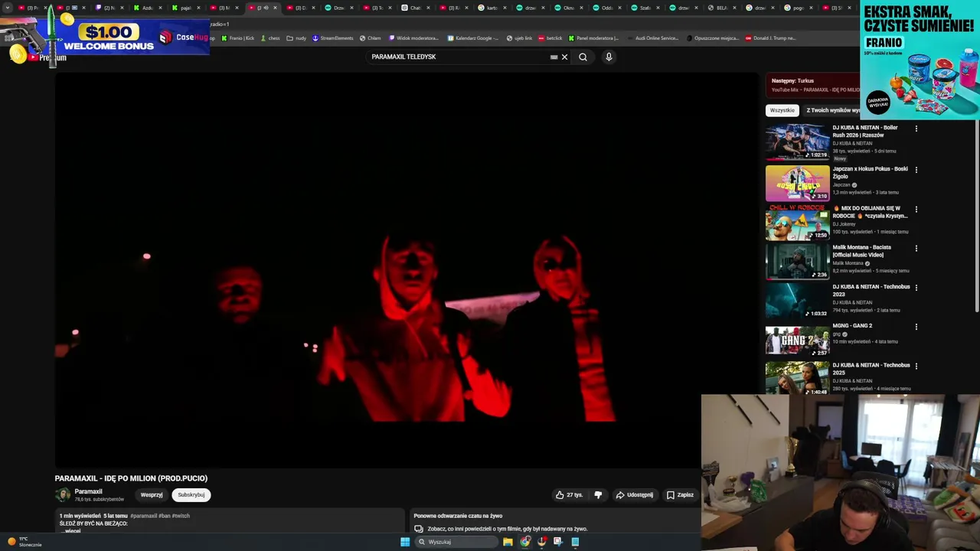Image resolution: width=980 pixels, height=551 pixels.
Task: Open options menu for MGNG GANG 2 video
Action: 916,327
